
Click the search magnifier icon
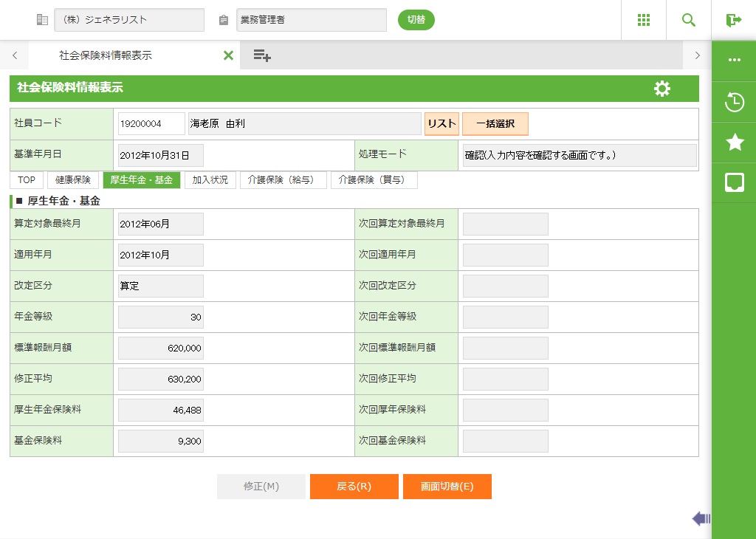click(x=689, y=20)
